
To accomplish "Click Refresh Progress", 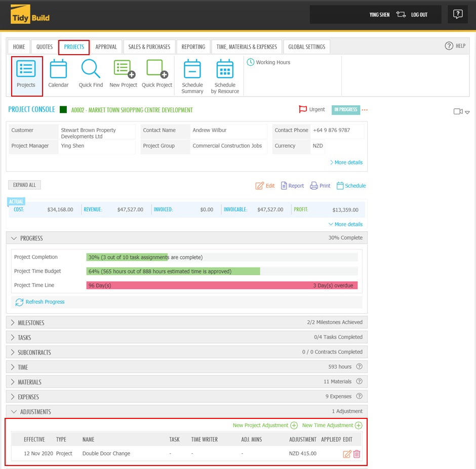I will click(39, 302).
